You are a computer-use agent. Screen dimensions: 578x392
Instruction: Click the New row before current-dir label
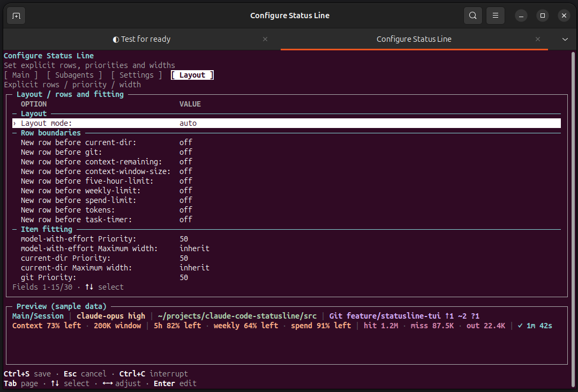(x=79, y=142)
